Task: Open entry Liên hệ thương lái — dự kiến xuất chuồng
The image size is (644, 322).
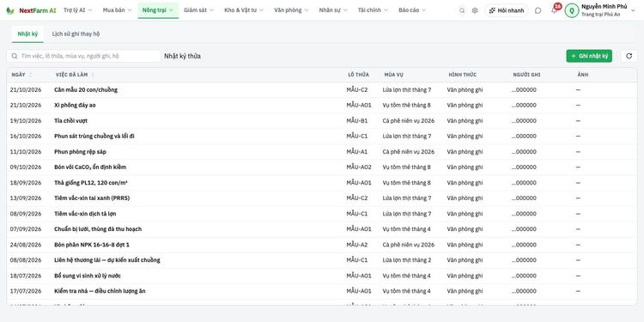Action: tap(107, 260)
